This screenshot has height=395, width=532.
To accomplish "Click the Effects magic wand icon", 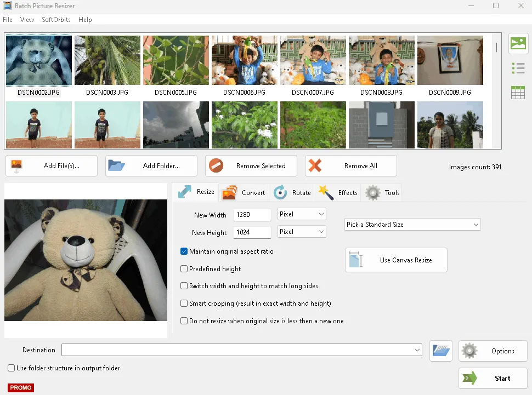I will point(326,192).
